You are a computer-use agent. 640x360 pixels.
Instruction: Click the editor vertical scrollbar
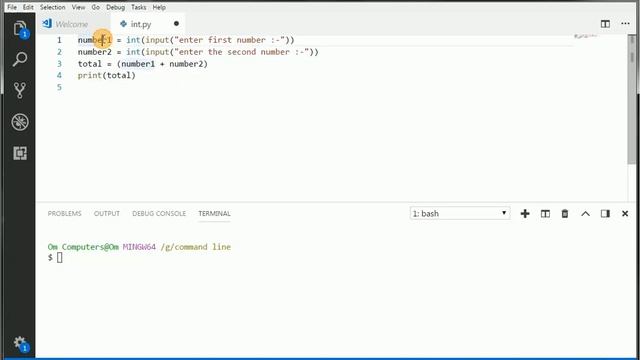click(632, 100)
